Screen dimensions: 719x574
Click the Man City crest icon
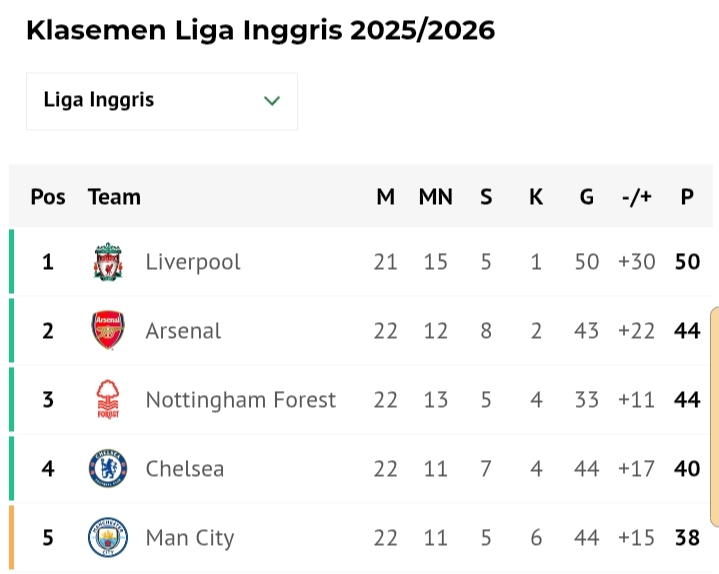[107, 538]
